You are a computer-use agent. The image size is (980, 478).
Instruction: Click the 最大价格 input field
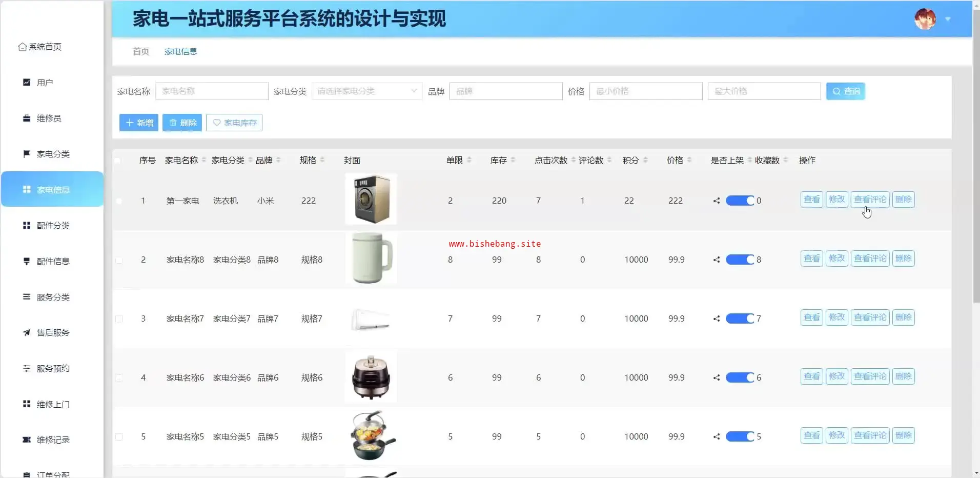pos(764,91)
